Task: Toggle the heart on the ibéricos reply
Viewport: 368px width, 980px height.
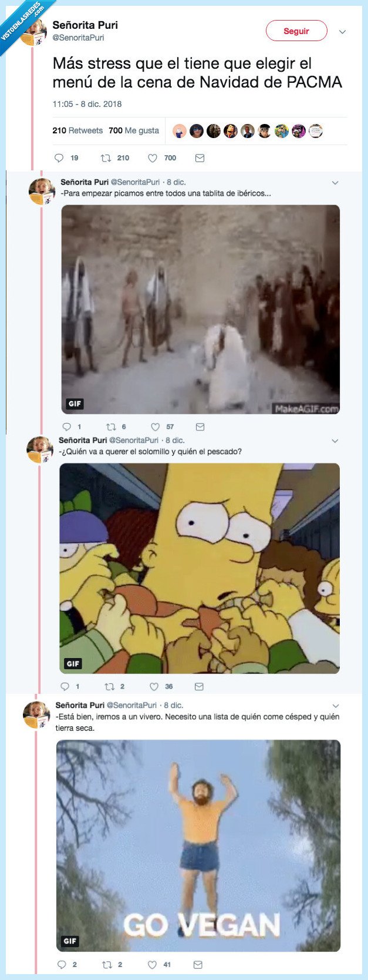Action: [155, 427]
